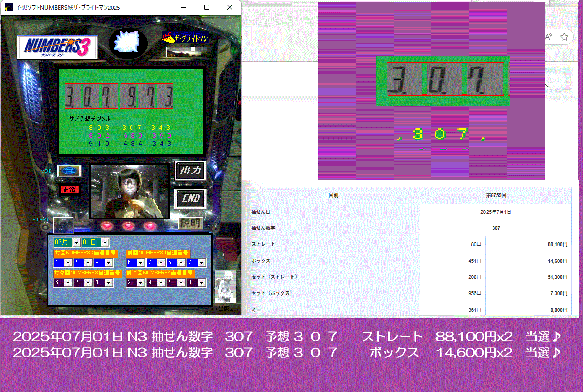This screenshot has width=583, height=392.
Task: Click the 8,800円 ミニ prize cell
Action: [529, 310]
